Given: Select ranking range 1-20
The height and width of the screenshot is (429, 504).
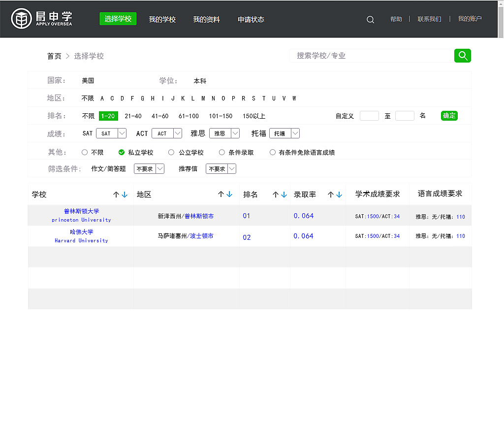Looking at the screenshot, I should [108, 116].
